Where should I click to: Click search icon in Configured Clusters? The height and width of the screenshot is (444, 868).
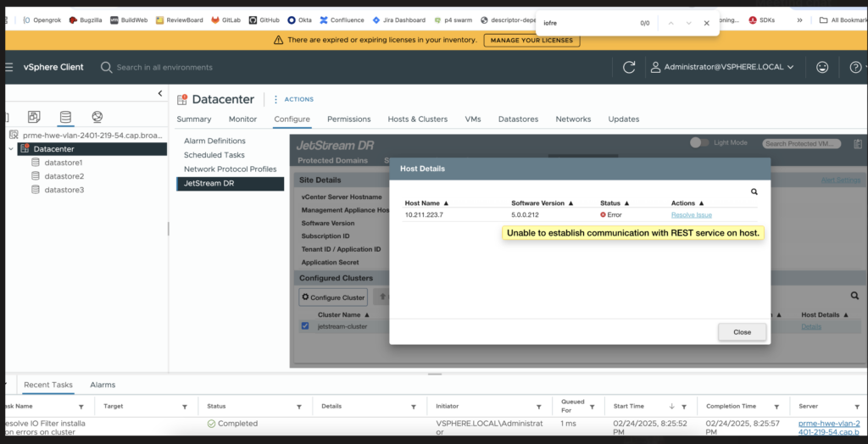coord(855,297)
